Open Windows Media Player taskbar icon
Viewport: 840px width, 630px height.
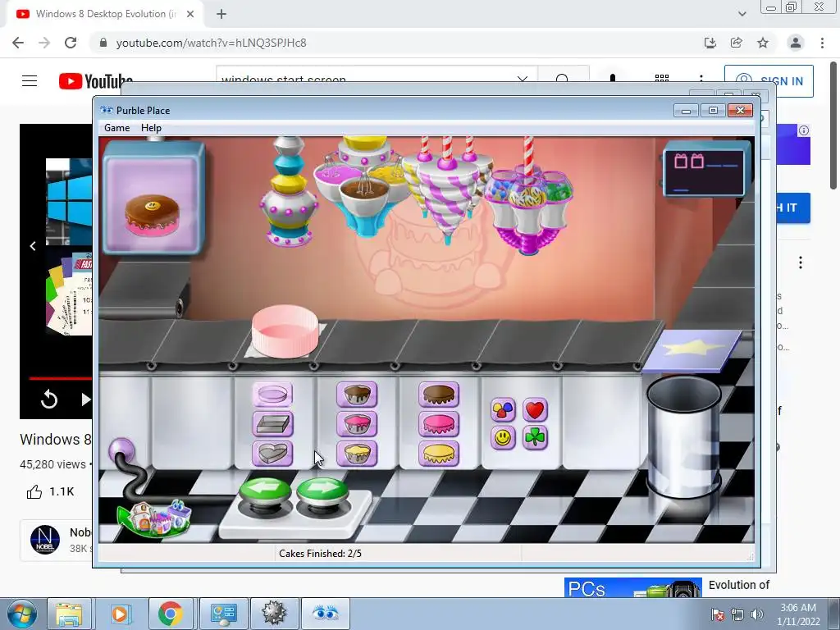coord(120,614)
